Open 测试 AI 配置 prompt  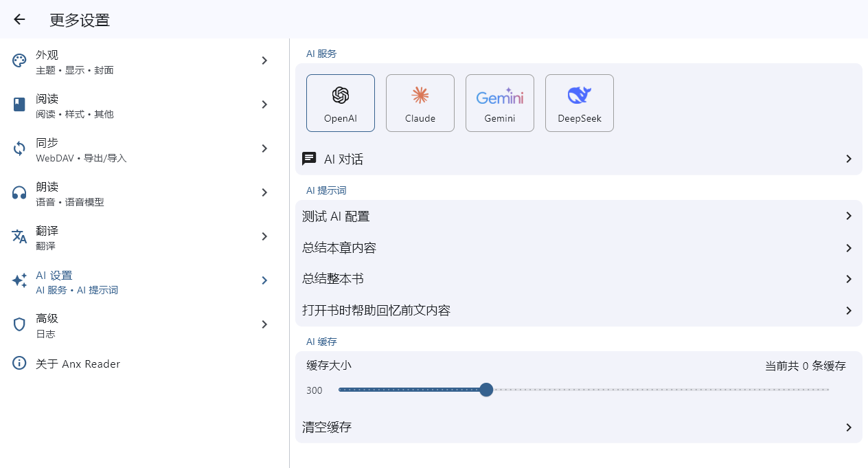pyautogui.click(x=579, y=216)
